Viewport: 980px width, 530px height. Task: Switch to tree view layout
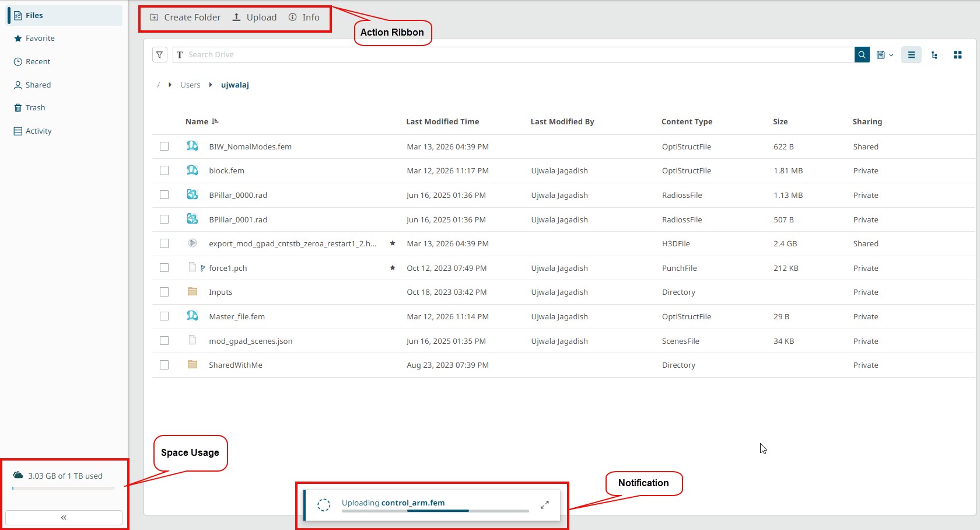935,55
